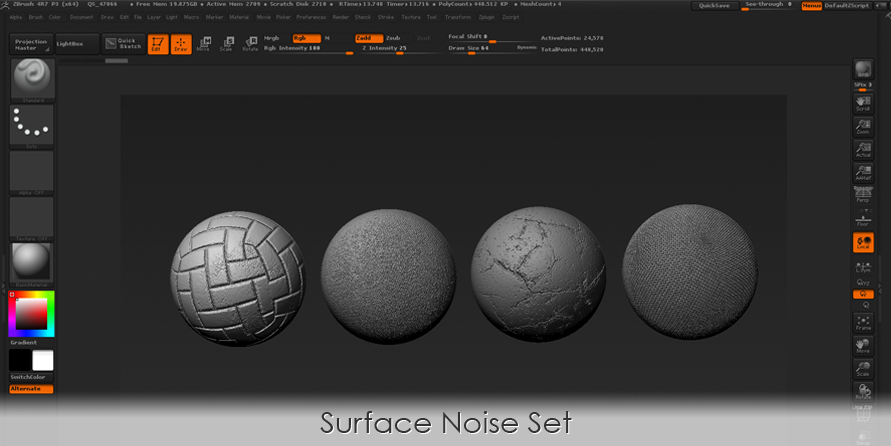Toggle Edit mode icon

pyautogui.click(x=158, y=44)
